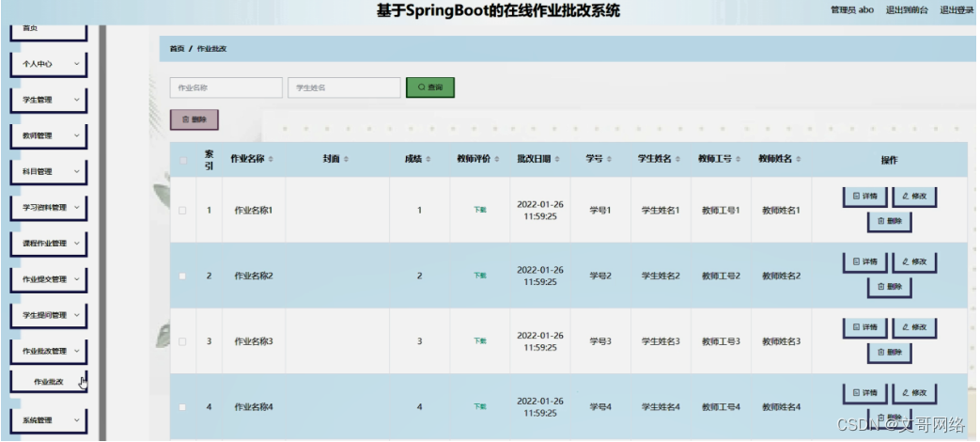This screenshot has width=980, height=442.
Task: Click 修改 for row 作业名称1
Action: (914, 197)
